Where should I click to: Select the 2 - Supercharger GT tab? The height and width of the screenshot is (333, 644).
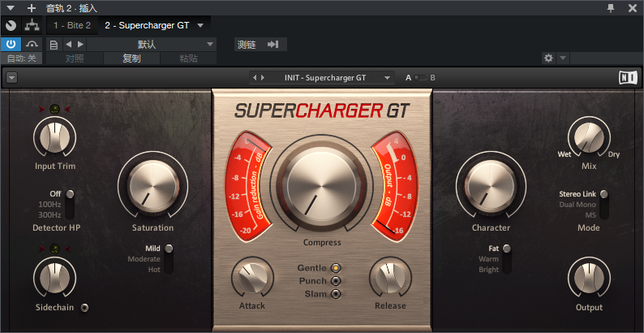(147, 25)
